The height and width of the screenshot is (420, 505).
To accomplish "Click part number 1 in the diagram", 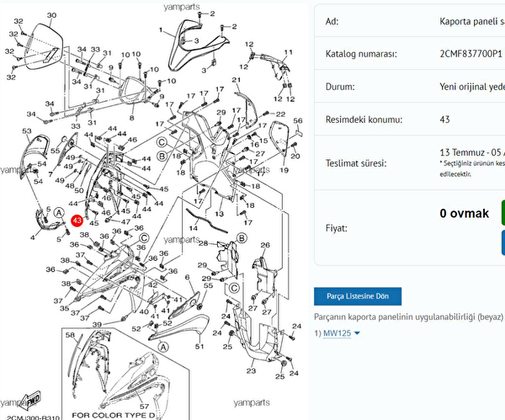I will click(161, 29).
